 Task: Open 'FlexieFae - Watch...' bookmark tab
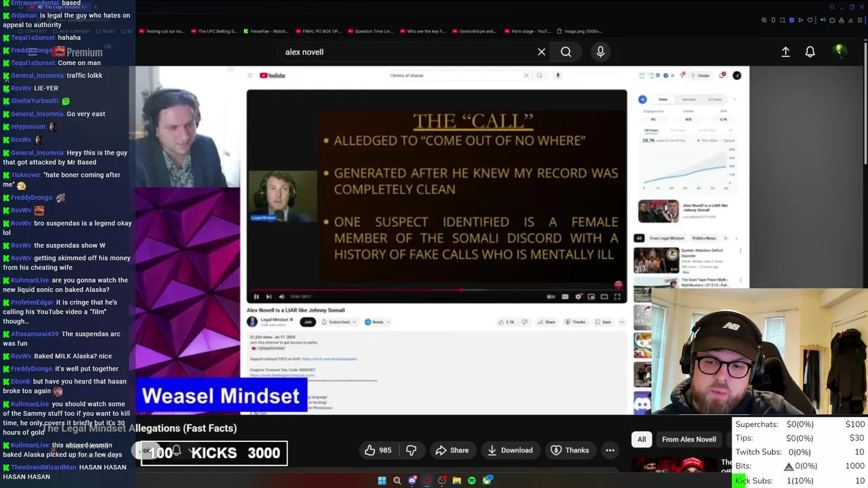point(265,31)
